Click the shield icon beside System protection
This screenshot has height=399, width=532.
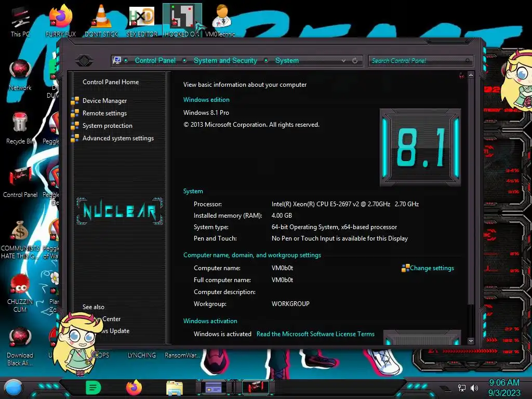coord(75,126)
